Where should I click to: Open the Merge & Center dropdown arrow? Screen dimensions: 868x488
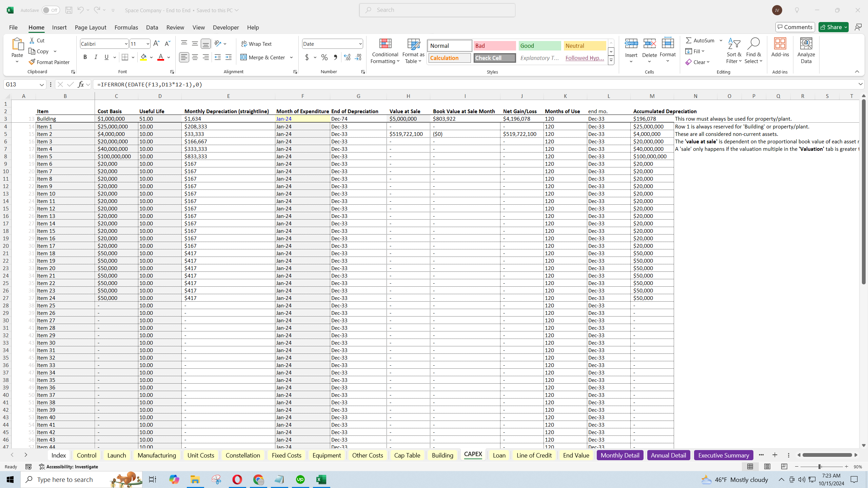coord(291,57)
